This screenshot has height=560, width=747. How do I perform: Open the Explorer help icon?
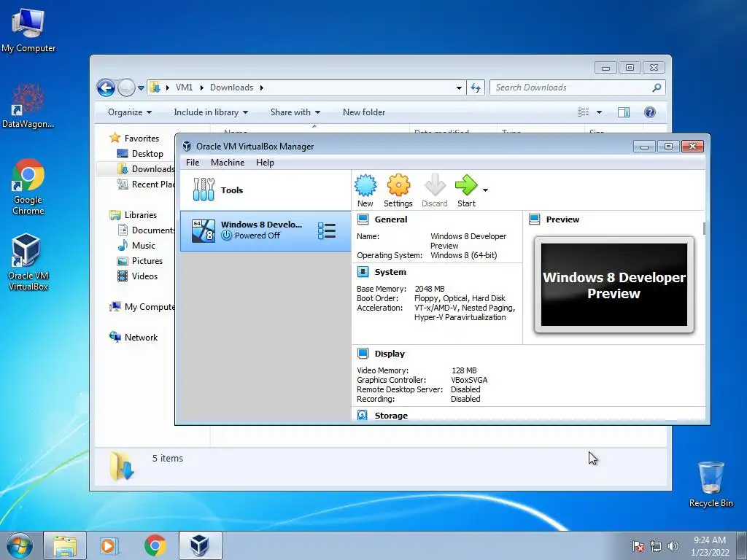[x=650, y=112]
